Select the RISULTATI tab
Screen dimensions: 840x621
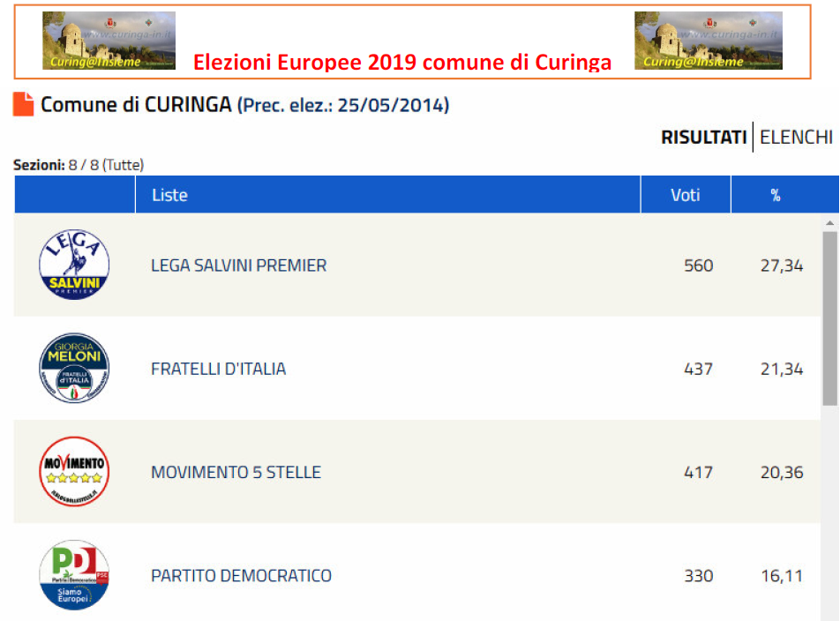coord(703,137)
